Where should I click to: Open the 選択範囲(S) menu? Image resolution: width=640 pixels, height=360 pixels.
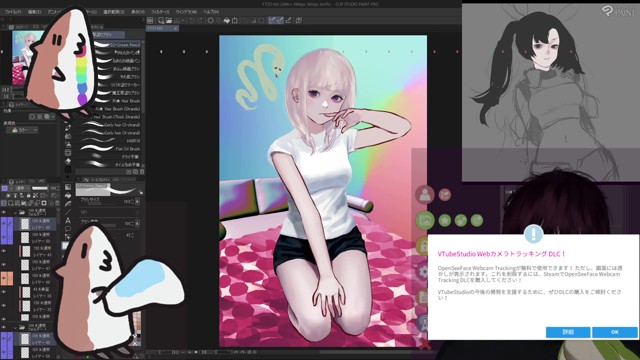pos(113,12)
